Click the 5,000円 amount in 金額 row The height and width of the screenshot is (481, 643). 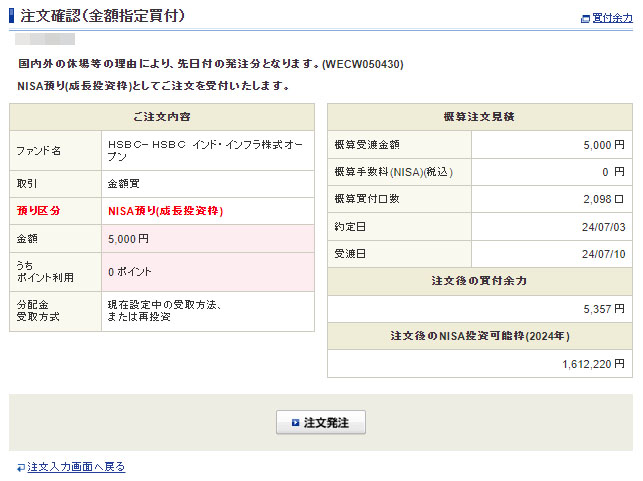coord(128,239)
